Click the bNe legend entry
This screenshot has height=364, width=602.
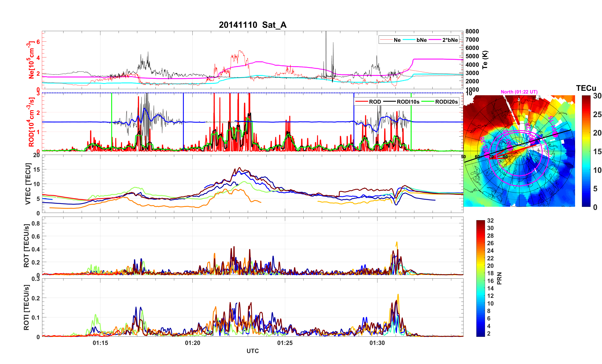[x=421, y=40]
